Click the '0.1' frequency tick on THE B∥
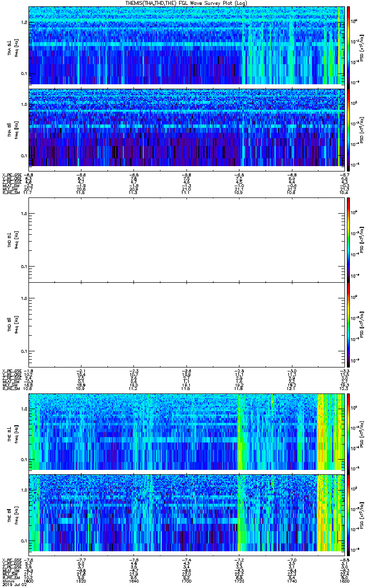The height and width of the screenshot is (588, 368). 24,541
